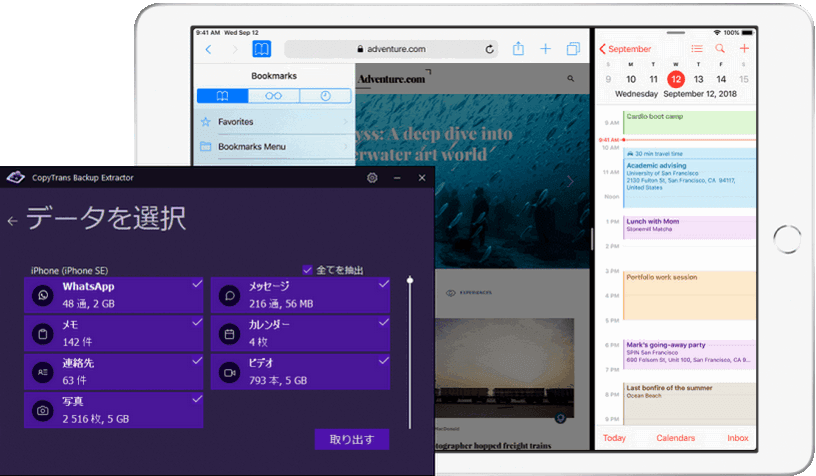Tap the Safari bookmarks book button

(x=261, y=49)
